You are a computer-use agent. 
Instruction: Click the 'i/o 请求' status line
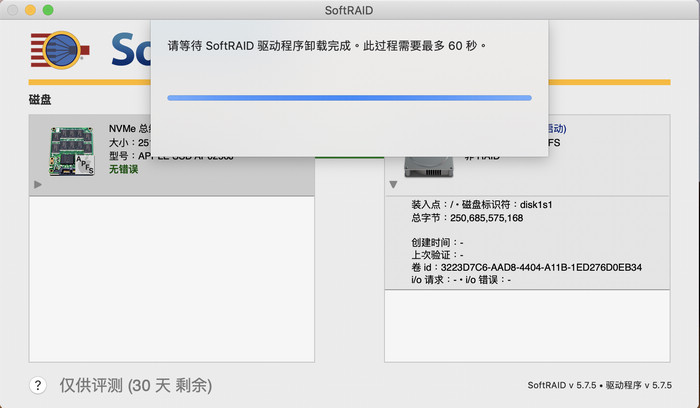(461, 279)
